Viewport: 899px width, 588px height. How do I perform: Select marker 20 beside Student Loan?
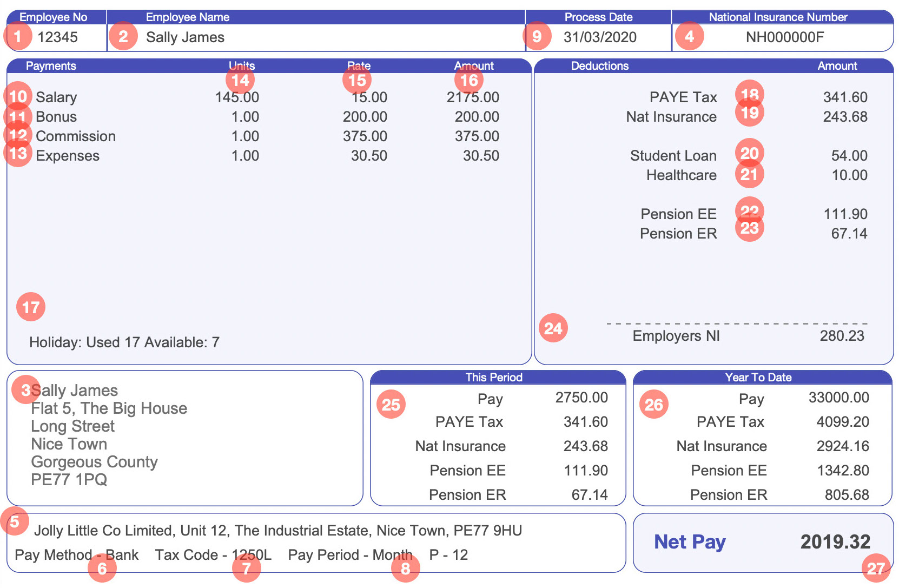click(749, 153)
